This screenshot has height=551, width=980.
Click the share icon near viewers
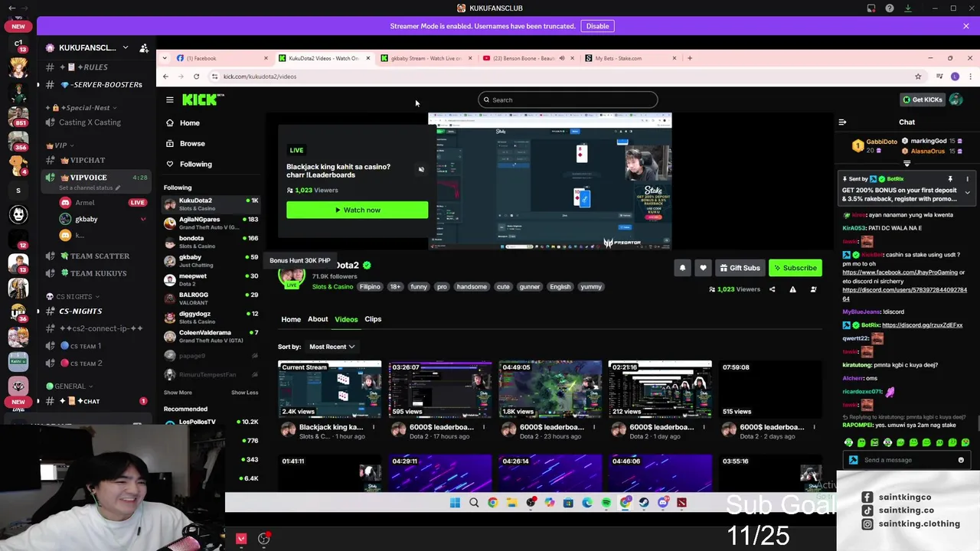pos(772,289)
